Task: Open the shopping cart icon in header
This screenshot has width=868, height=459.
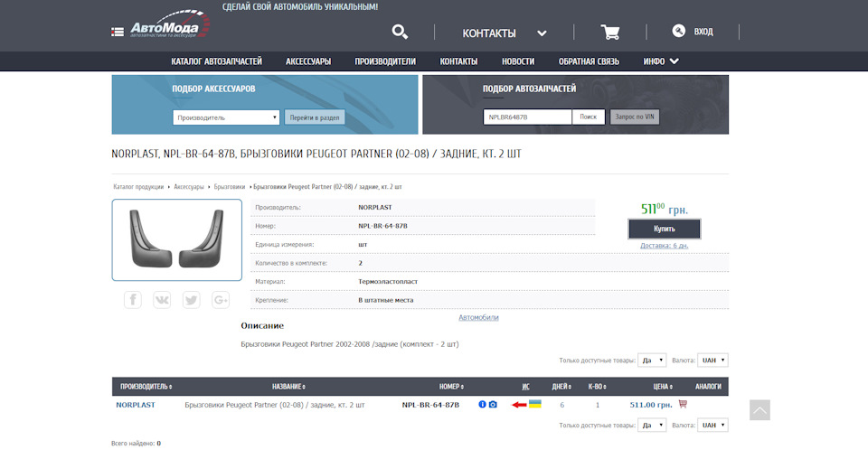Action: coord(610,32)
